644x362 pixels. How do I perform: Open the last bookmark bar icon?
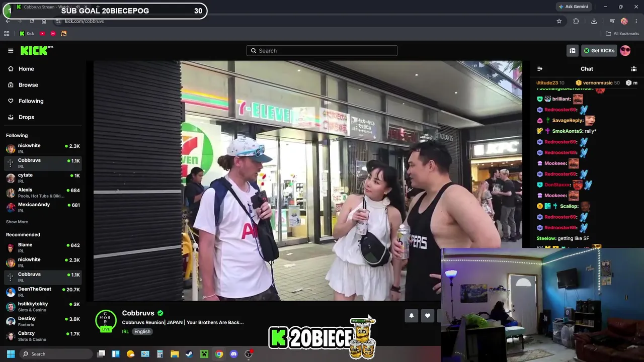(x=63, y=34)
